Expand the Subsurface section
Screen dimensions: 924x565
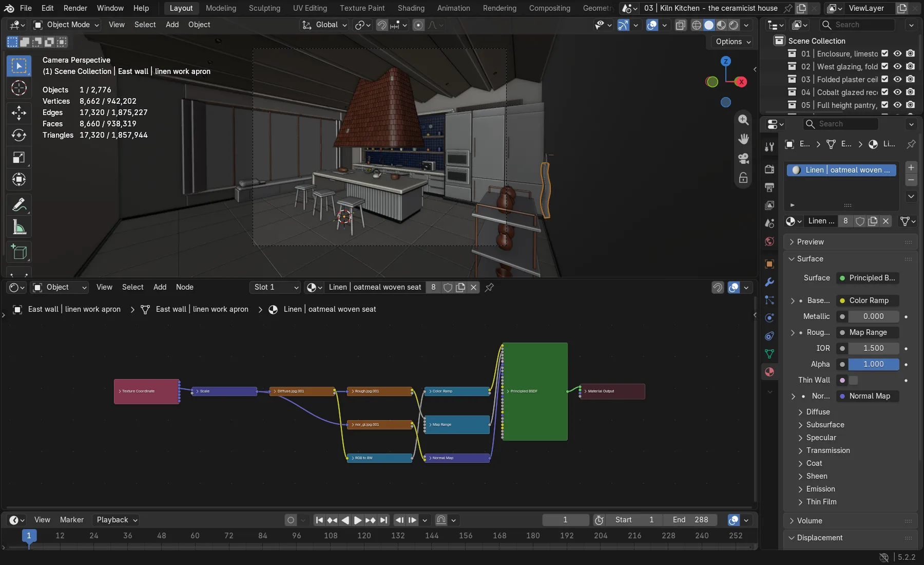(825, 425)
